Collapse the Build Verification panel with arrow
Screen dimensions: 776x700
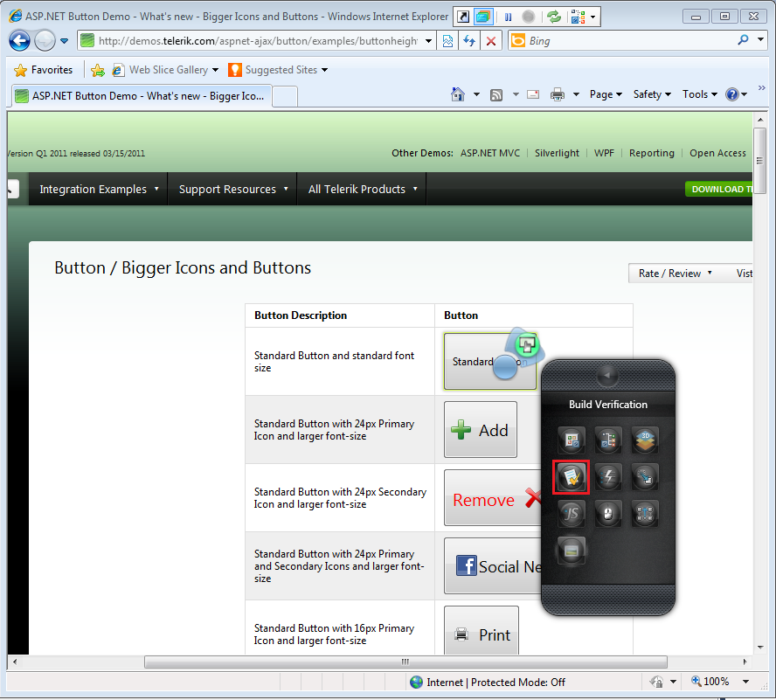(607, 377)
